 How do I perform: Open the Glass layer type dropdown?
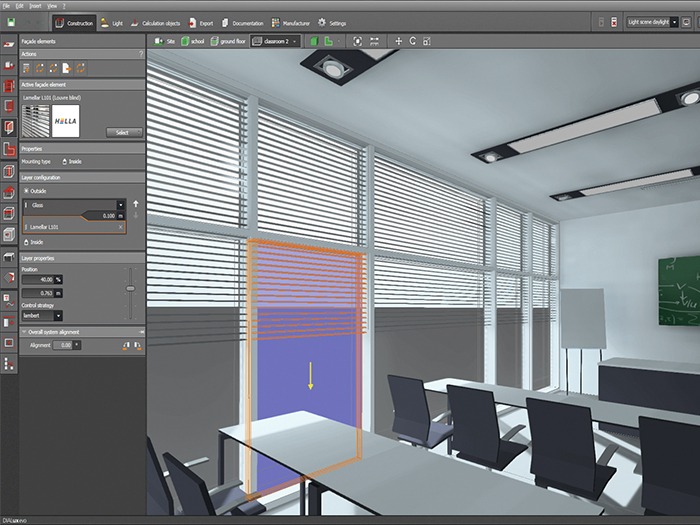pos(120,203)
